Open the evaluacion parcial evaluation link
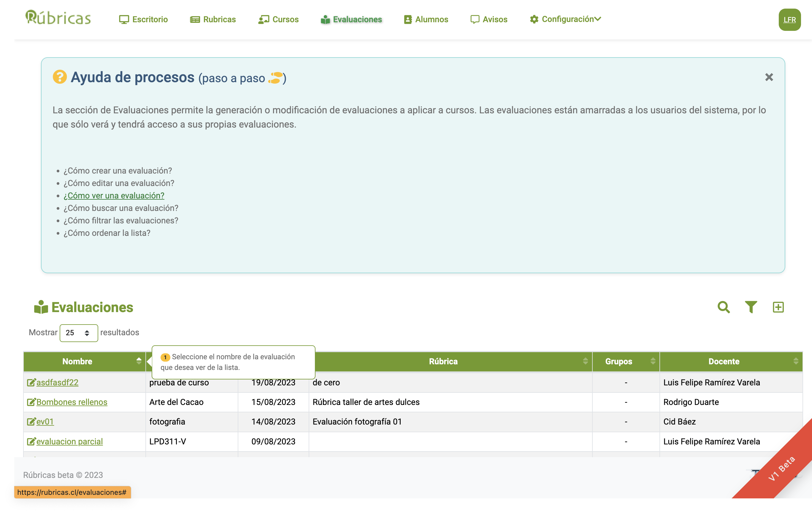Image resolution: width=812 pixels, height=515 pixels. 69,441
